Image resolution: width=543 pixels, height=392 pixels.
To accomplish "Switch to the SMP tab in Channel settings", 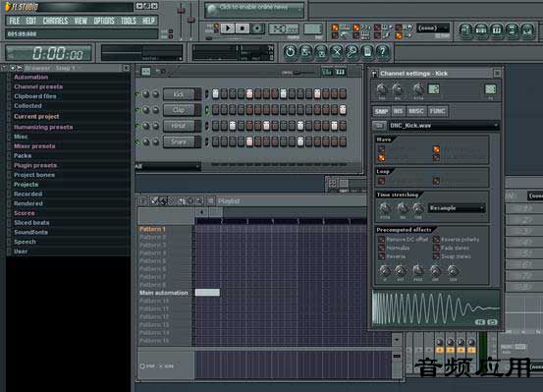I will 381,111.
